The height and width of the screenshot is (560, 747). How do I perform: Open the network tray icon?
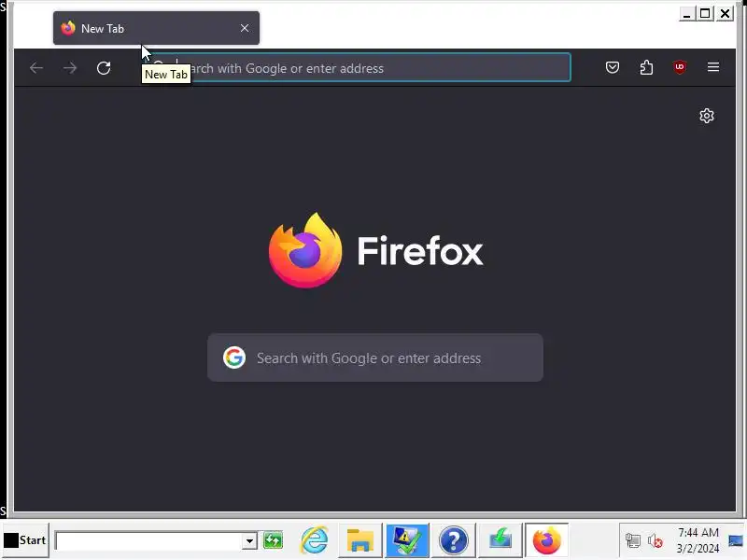click(633, 541)
